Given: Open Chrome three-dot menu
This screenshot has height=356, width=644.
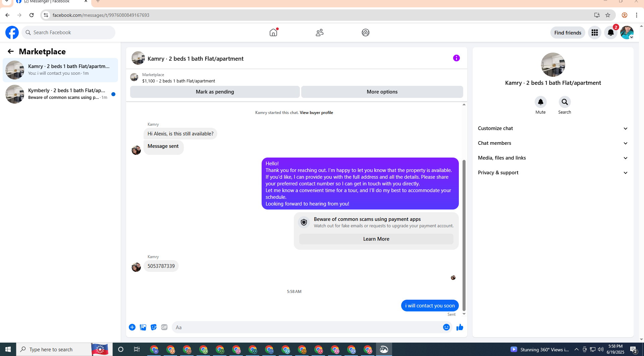Looking at the screenshot, I should coord(637,15).
